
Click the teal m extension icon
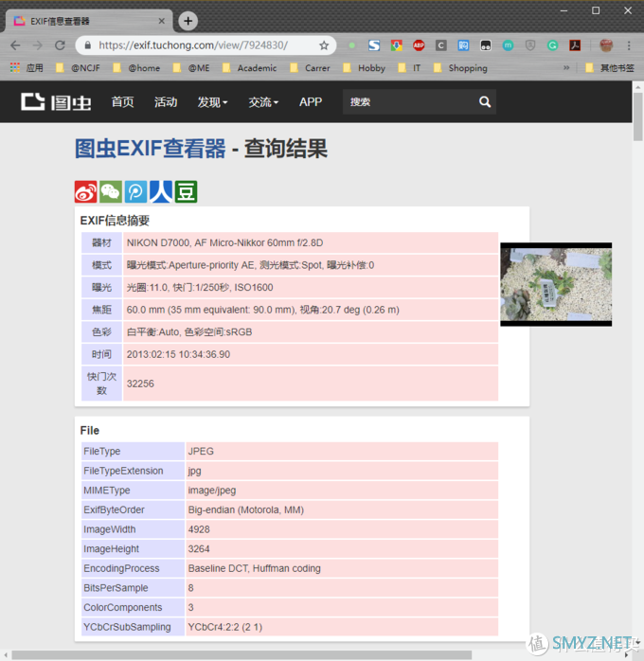508,45
